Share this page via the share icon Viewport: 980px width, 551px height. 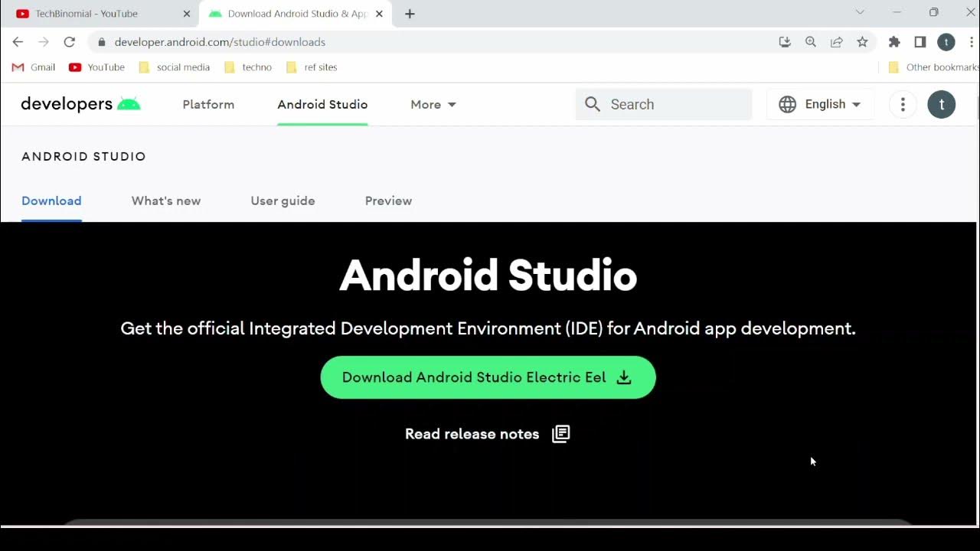(x=837, y=42)
